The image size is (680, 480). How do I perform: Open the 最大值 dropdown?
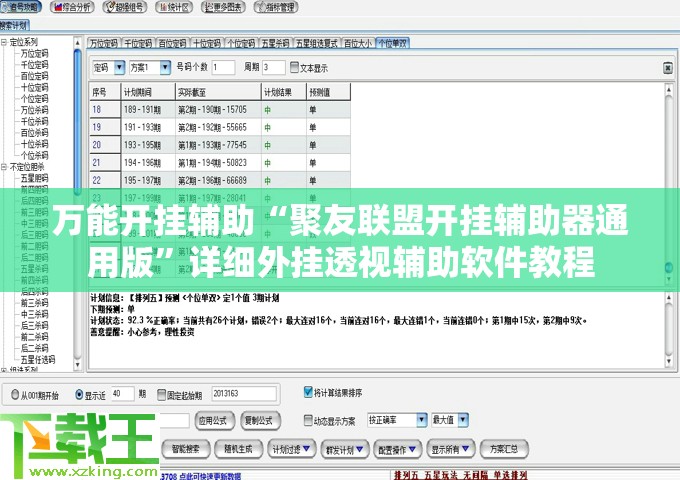point(463,419)
